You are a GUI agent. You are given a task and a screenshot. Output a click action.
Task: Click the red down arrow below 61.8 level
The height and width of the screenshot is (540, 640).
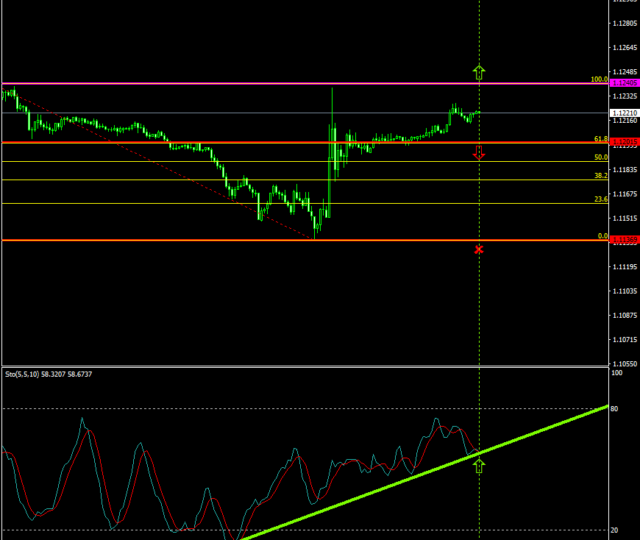click(x=479, y=152)
